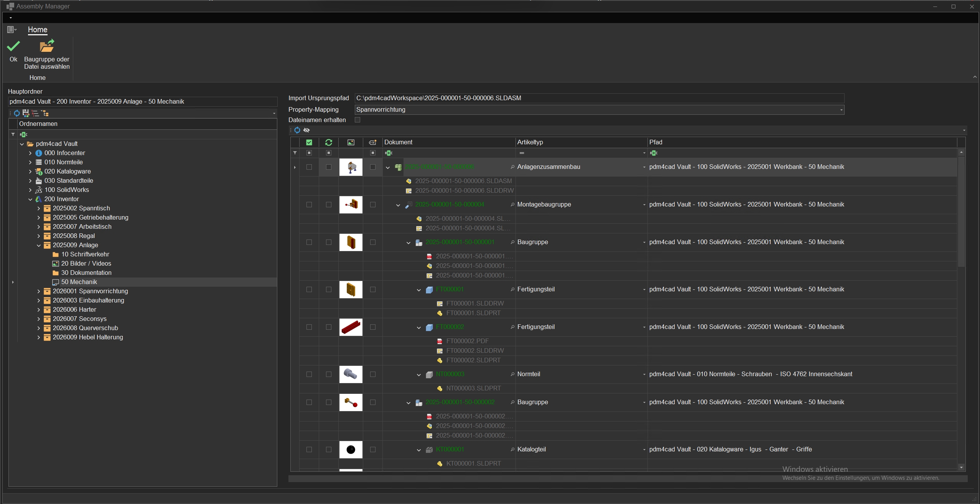This screenshot has height=504, width=980.
Task: Open the ribbon quick-access list icon beside Home
Action: pos(12,30)
